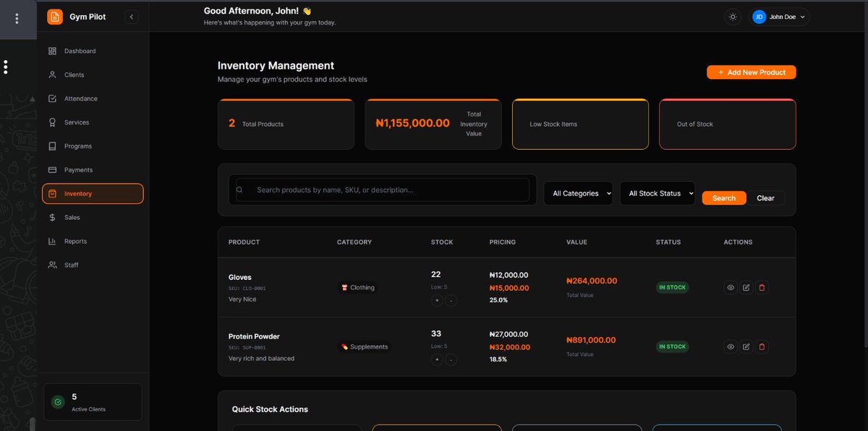Collapse the sidebar with the chevron button
The height and width of the screenshot is (431, 868).
click(131, 17)
